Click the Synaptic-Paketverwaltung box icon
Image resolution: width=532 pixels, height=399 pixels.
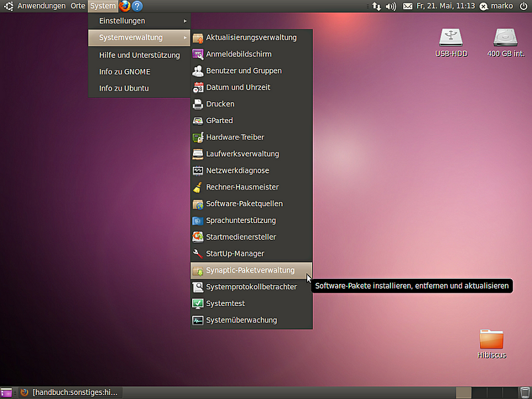coord(198,271)
